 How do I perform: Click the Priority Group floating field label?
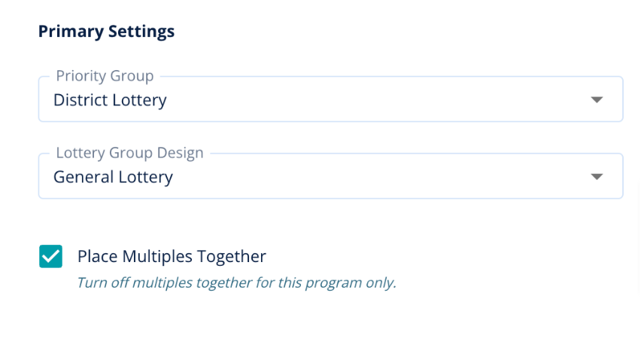105,76
